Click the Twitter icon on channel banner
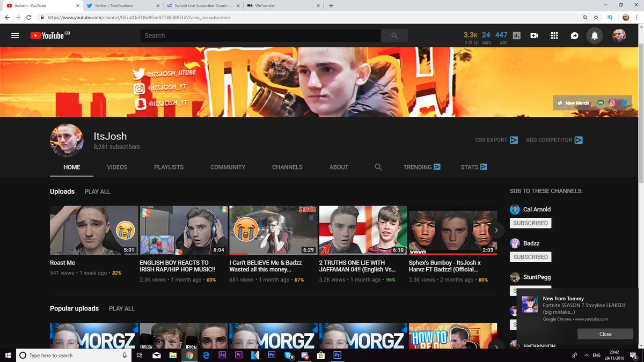 pyautogui.click(x=624, y=103)
